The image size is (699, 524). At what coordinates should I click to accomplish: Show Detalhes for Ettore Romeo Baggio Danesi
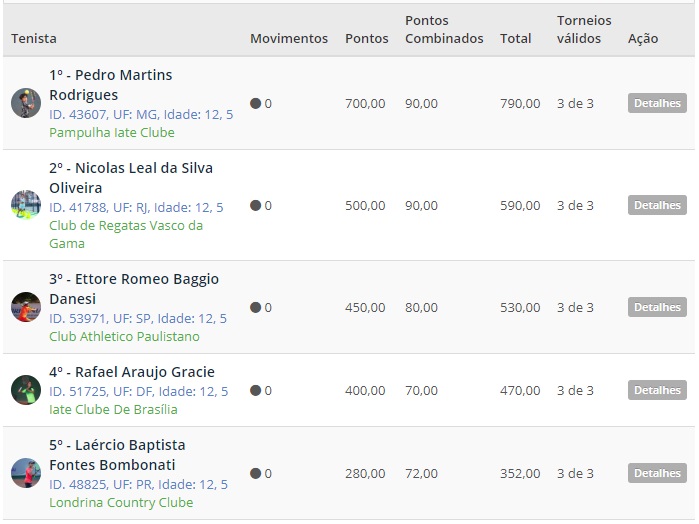point(657,307)
